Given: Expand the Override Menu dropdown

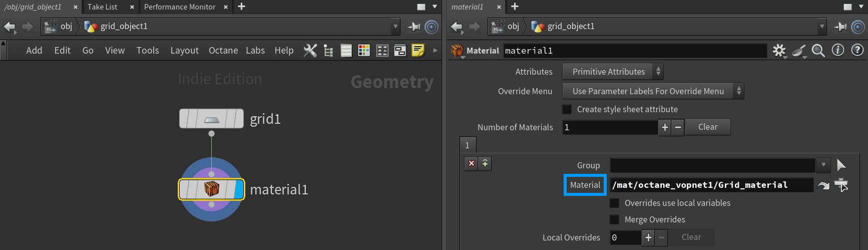Looking at the screenshot, I should (x=653, y=91).
